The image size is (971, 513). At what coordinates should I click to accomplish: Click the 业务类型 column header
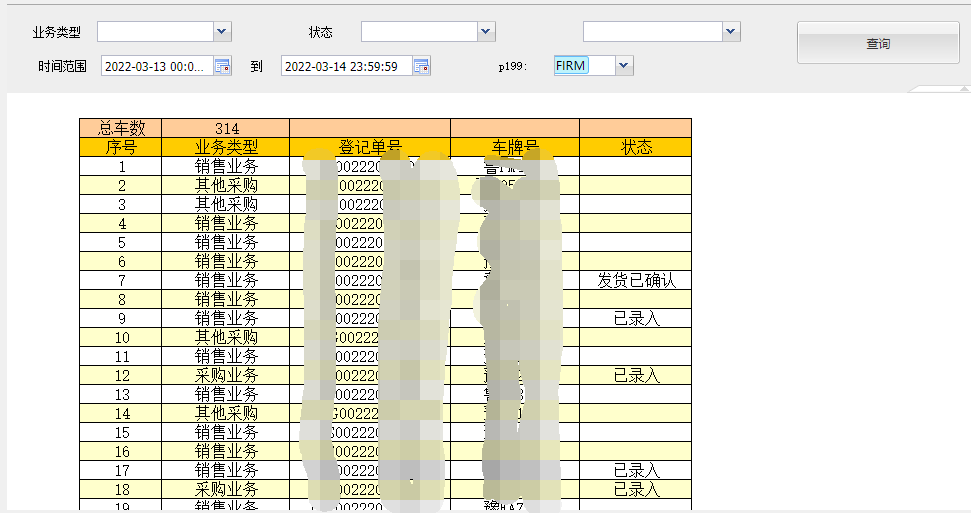(226, 147)
